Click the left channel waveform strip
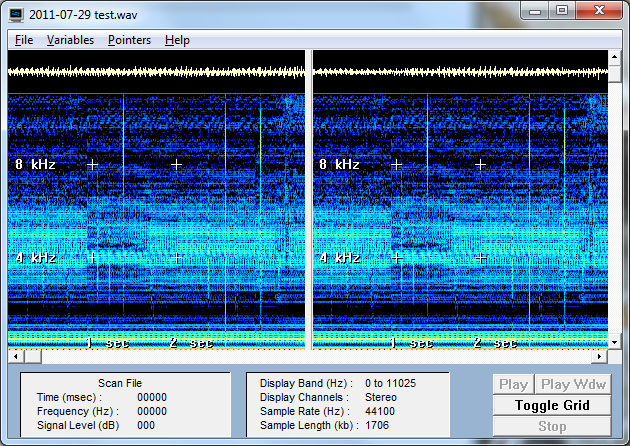 156,72
